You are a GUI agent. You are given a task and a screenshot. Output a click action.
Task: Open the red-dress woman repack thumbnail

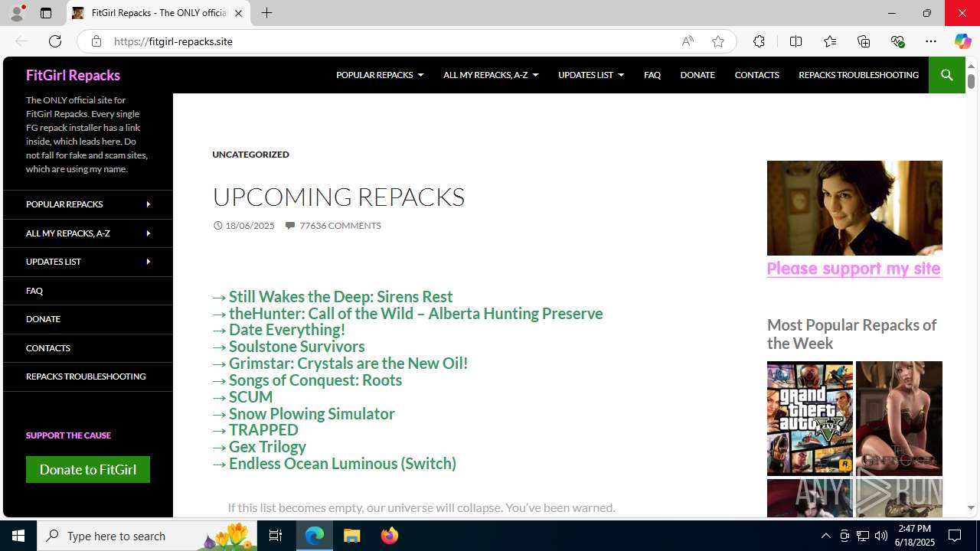899,419
